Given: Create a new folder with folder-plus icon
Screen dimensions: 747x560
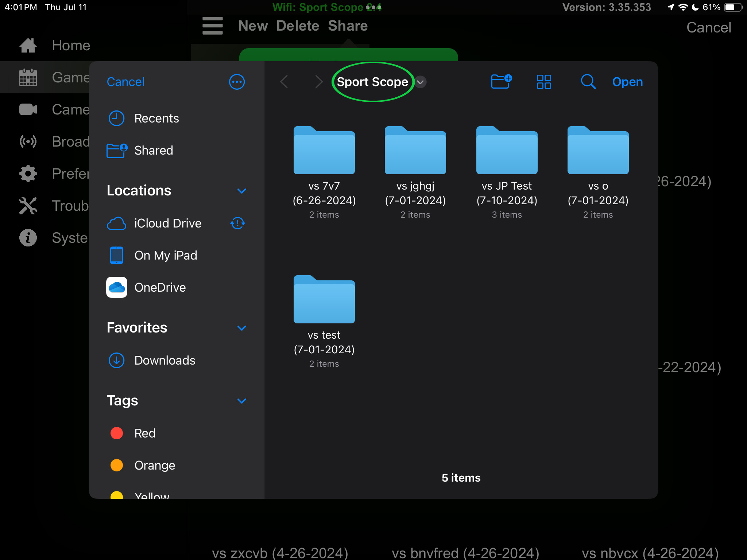Looking at the screenshot, I should coord(502,81).
